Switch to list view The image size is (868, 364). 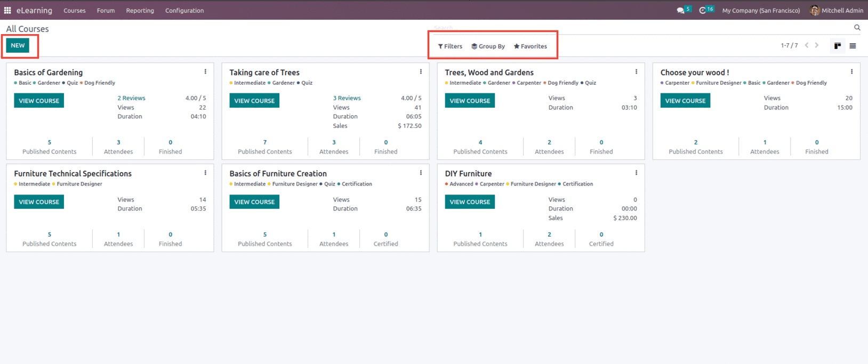(853, 46)
